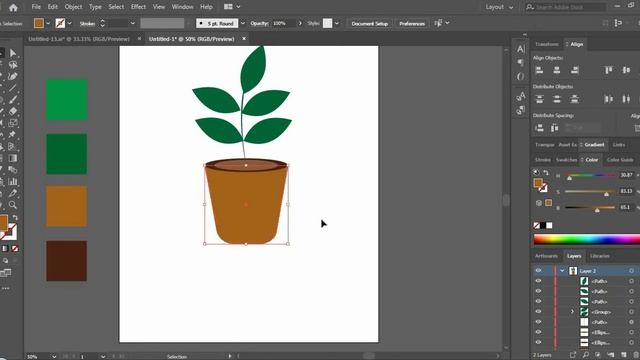Open the Effect menu
The width and height of the screenshot is (640, 360).
click(138, 7)
